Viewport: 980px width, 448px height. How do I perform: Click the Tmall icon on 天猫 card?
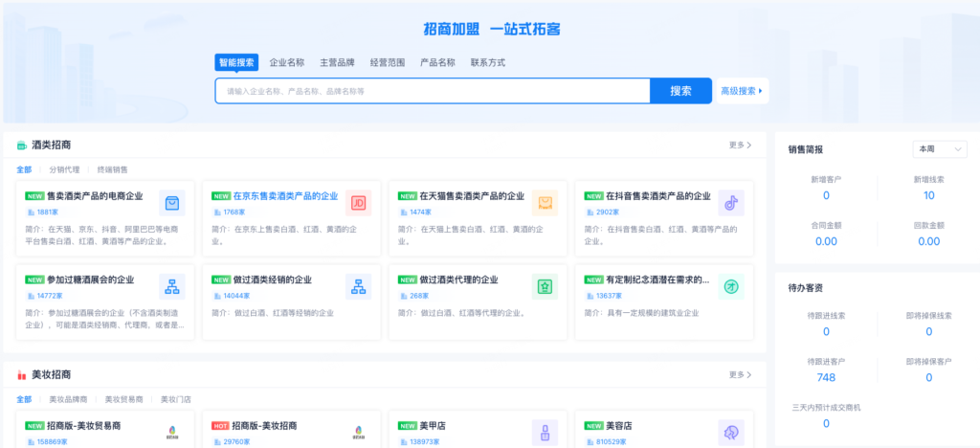(545, 203)
